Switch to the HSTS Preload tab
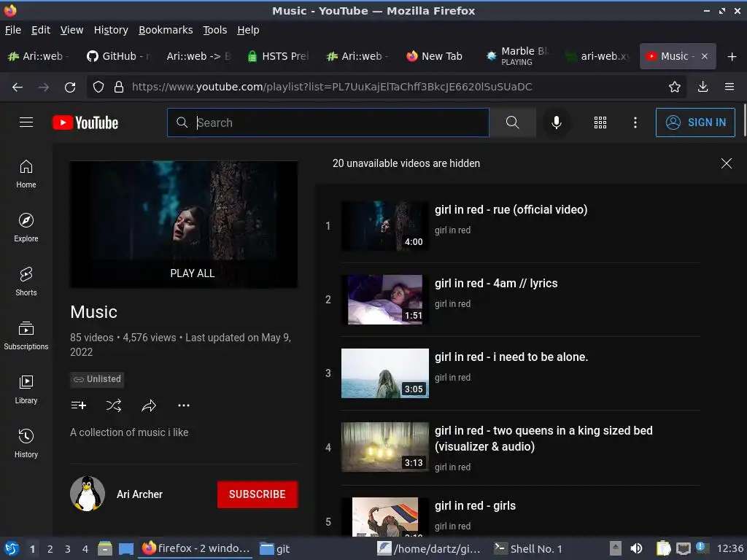Screen dimensions: 747x560 [279, 56]
